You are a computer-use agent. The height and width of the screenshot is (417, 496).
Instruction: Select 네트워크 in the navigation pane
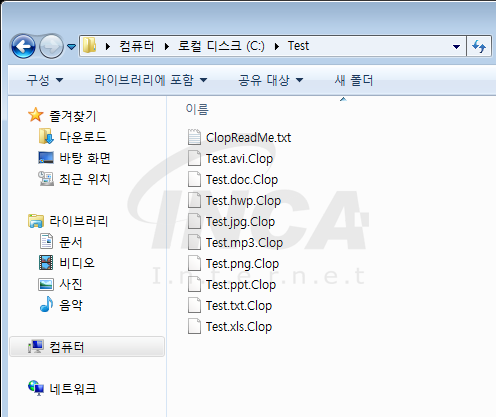pos(62,388)
